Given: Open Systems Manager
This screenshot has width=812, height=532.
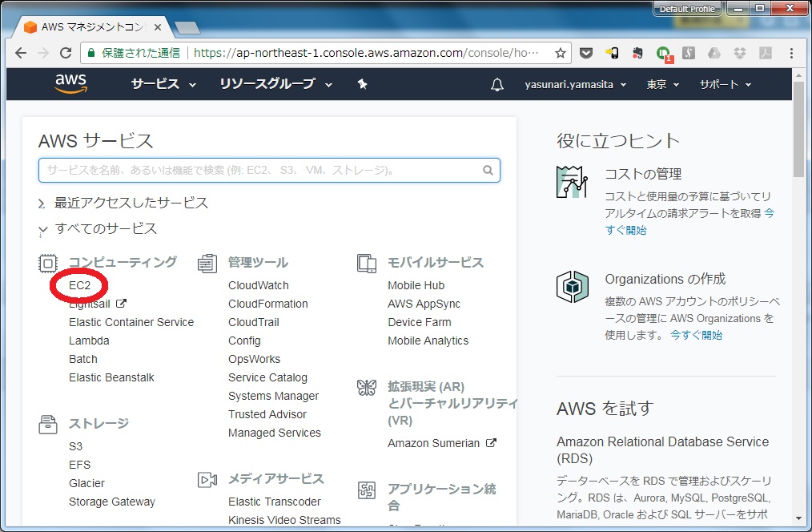Looking at the screenshot, I should click(x=273, y=396).
